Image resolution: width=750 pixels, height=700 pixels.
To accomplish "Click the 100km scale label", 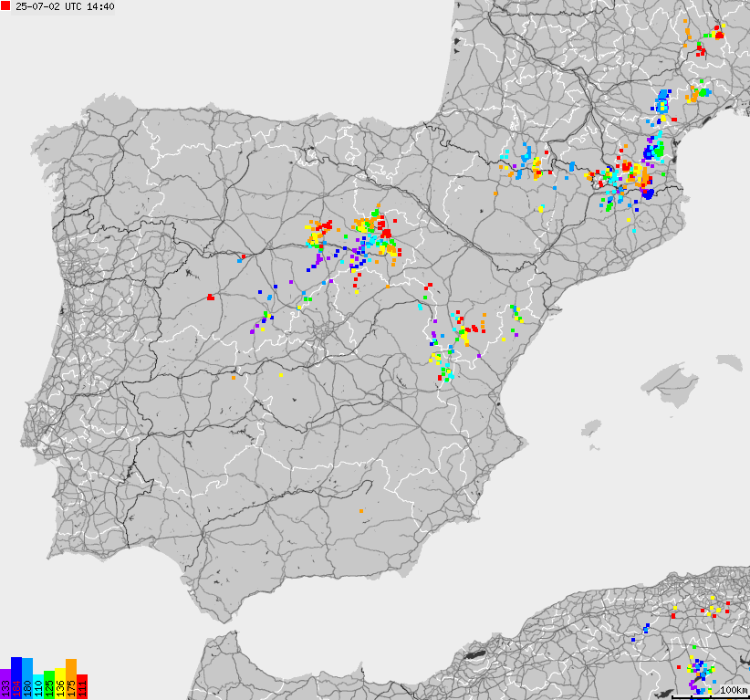I will [734, 690].
